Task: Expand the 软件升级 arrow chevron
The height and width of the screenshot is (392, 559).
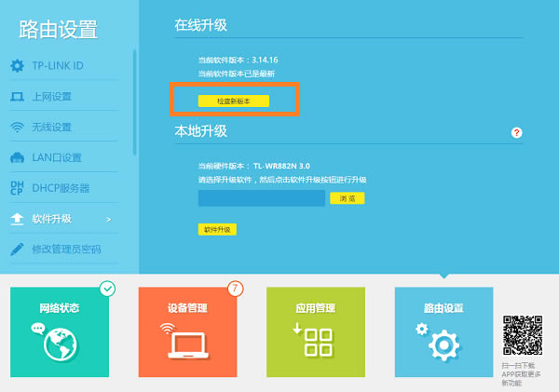Action: click(x=109, y=220)
